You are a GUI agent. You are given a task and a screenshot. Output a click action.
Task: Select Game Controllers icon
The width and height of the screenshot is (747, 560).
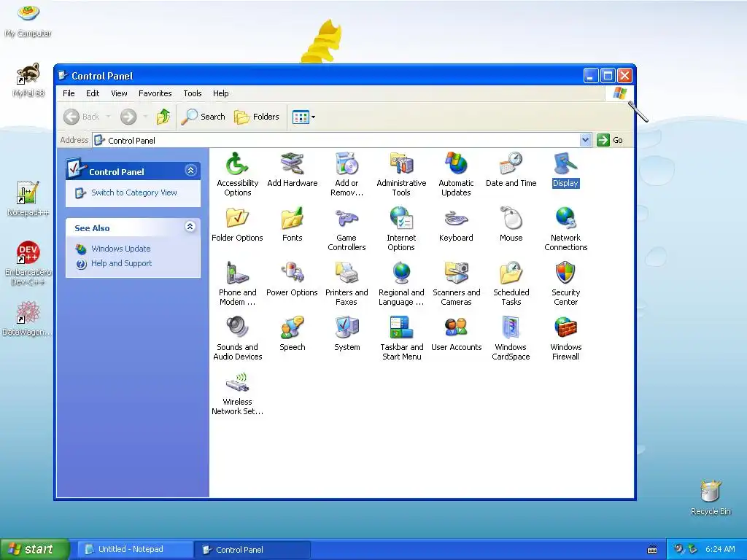[x=347, y=219]
